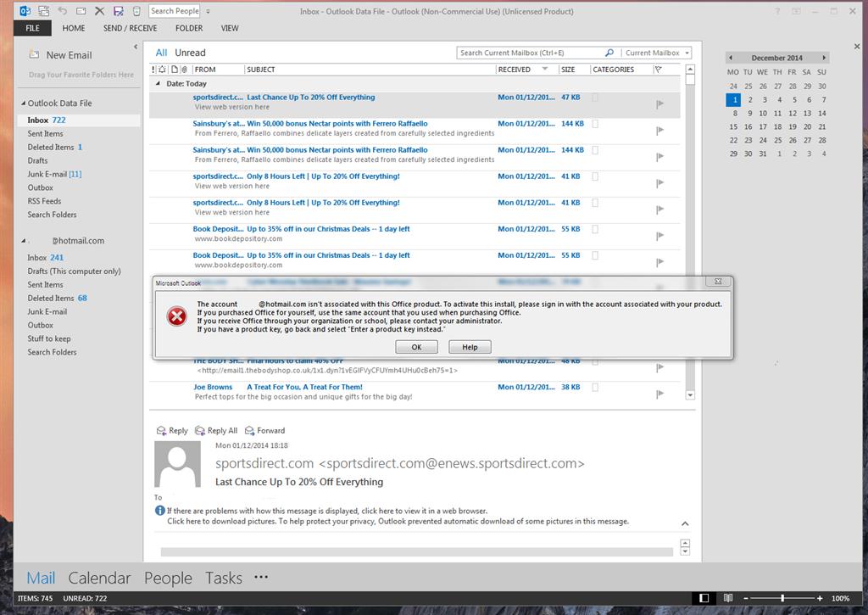
Task: Open the navigation options ellipsis
Action: click(x=261, y=578)
